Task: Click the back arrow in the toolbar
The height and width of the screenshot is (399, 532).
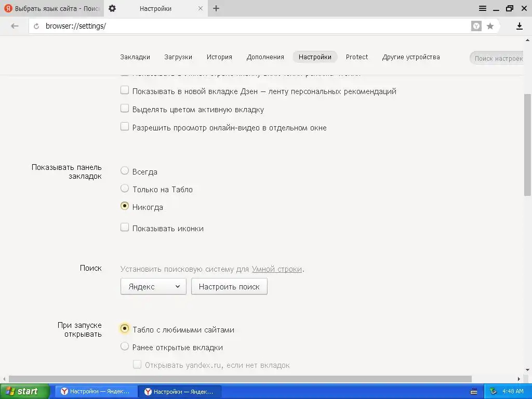Action: coord(15,26)
